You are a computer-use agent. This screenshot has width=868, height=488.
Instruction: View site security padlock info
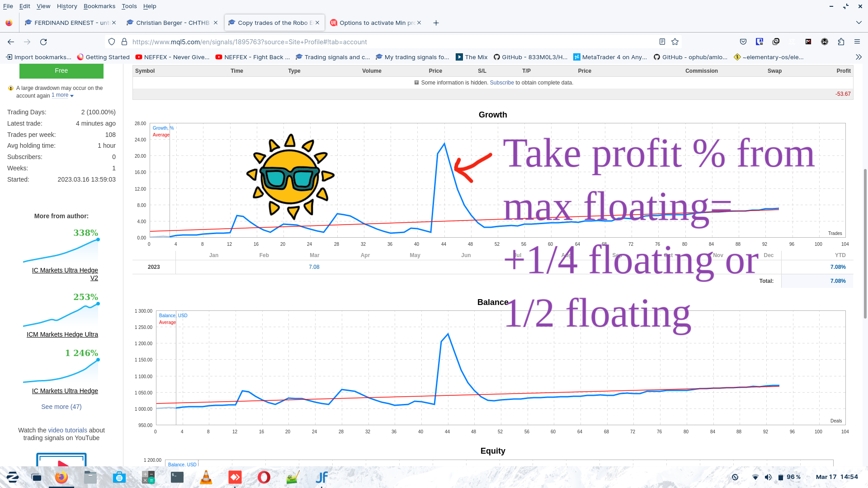[124, 42]
